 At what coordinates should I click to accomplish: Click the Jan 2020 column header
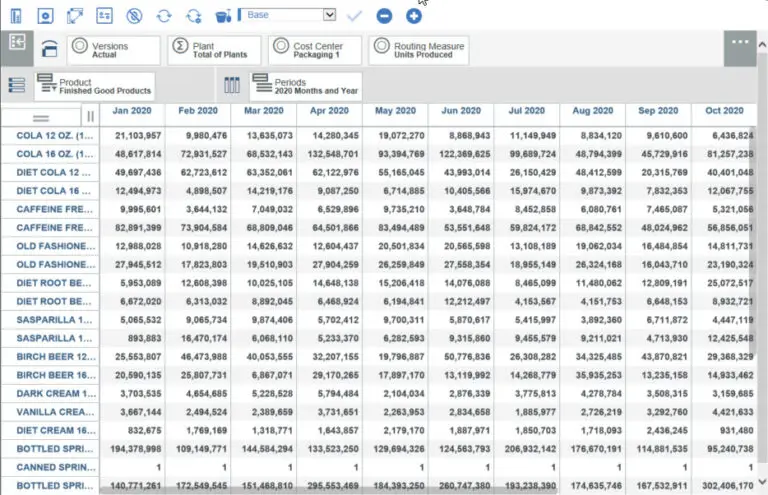(x=132, y=111)
